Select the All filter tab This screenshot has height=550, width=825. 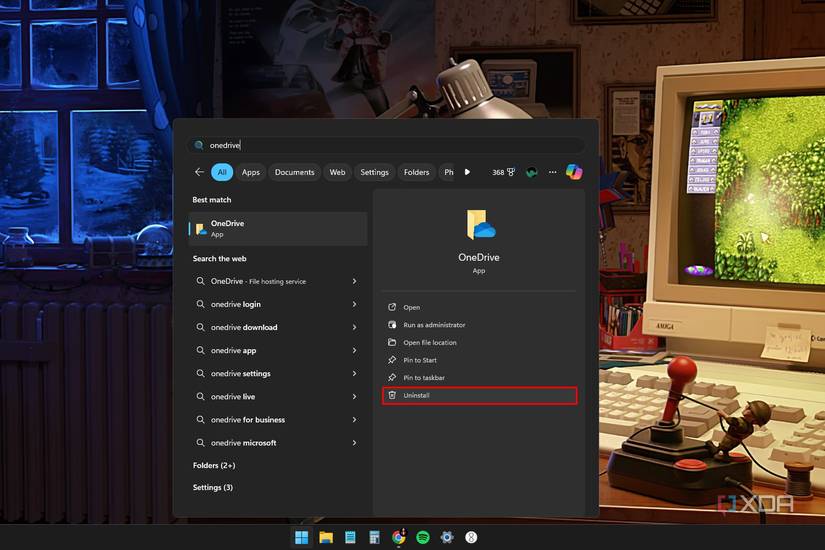pyautogui.click(x=222, y=172)
